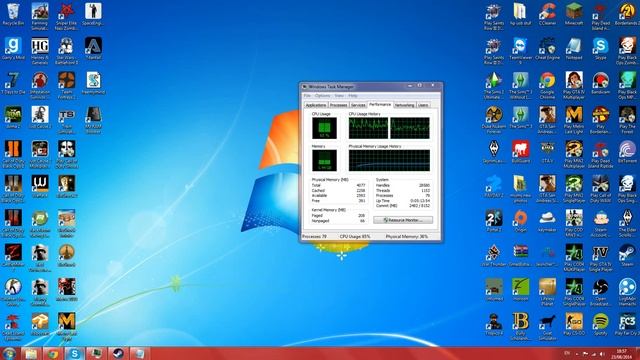Switch to Processes tab in Task Manager
The height and width of the screenshot is (360, 640).
point(338,105)
